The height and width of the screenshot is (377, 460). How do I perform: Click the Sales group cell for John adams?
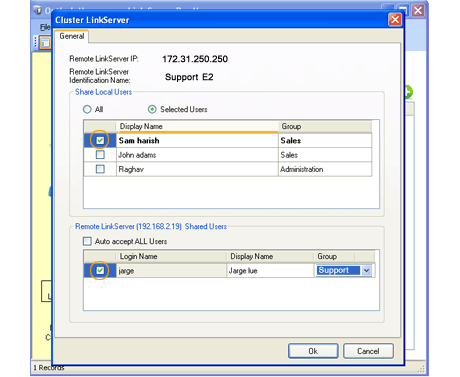[325, 155]
